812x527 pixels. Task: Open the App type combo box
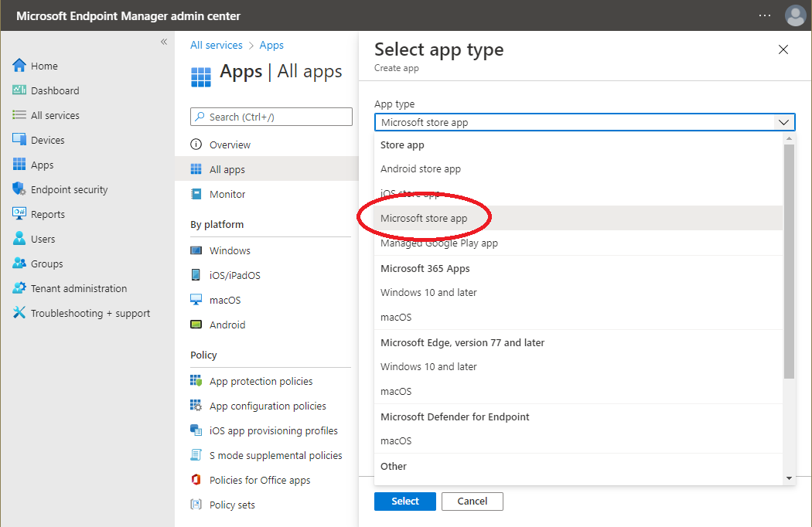585,123
